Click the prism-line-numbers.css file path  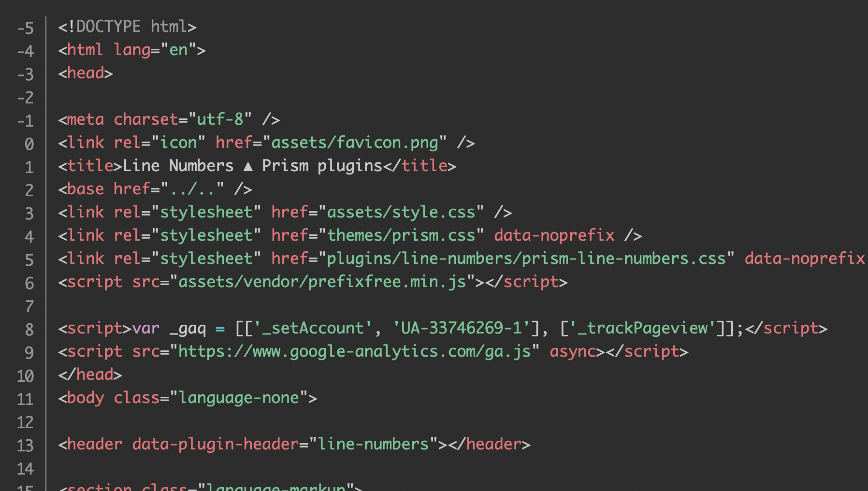point(526,259)
